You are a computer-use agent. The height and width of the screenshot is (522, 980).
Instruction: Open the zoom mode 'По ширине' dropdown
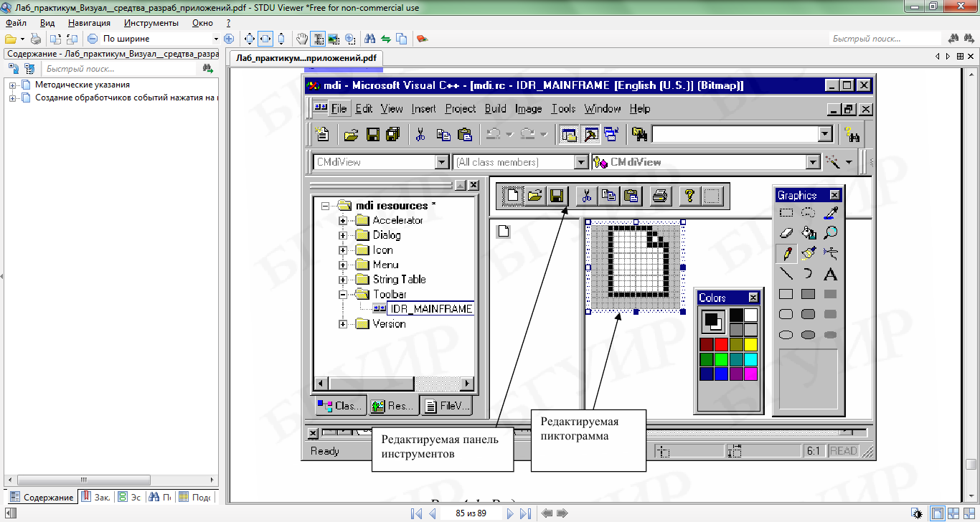coord(216,39)
